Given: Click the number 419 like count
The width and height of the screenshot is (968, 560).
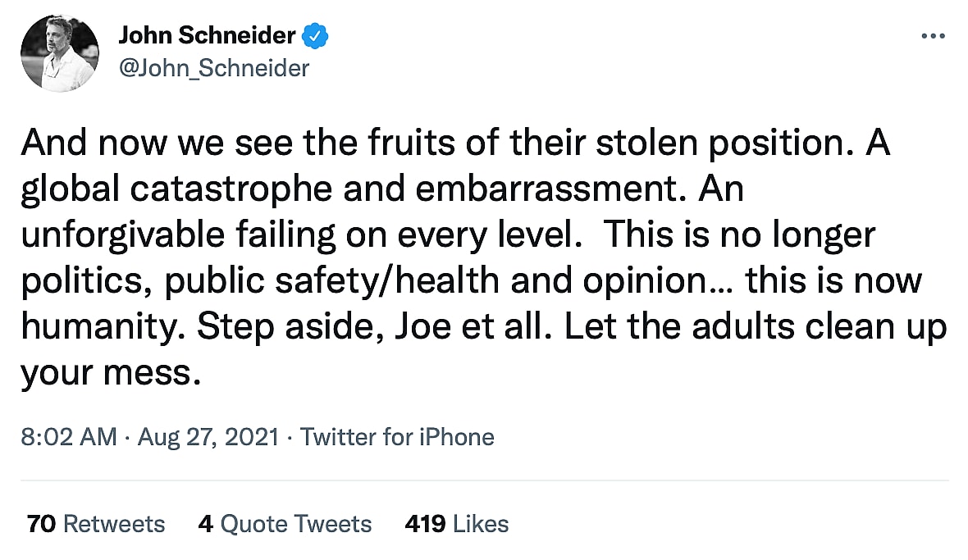Looking at the screenshot, I should pyautogui.click(x=424, y=524).
